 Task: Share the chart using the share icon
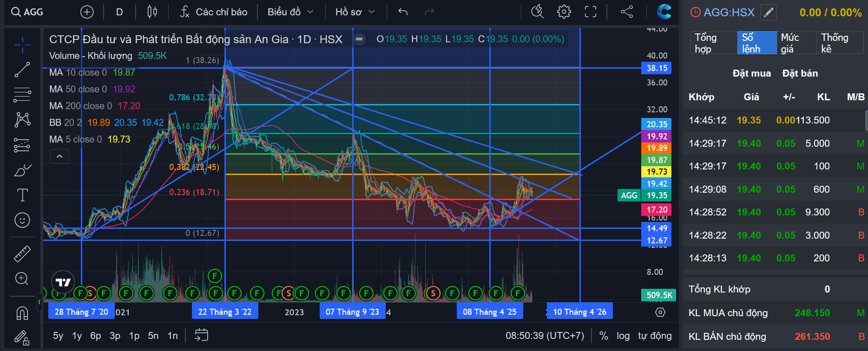(x=627, y=12)
